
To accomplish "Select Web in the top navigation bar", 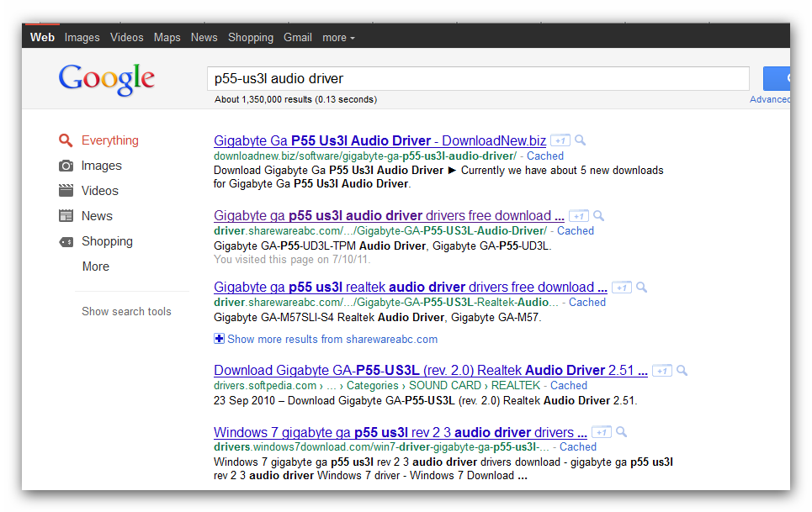I will (x=42, y=37).
